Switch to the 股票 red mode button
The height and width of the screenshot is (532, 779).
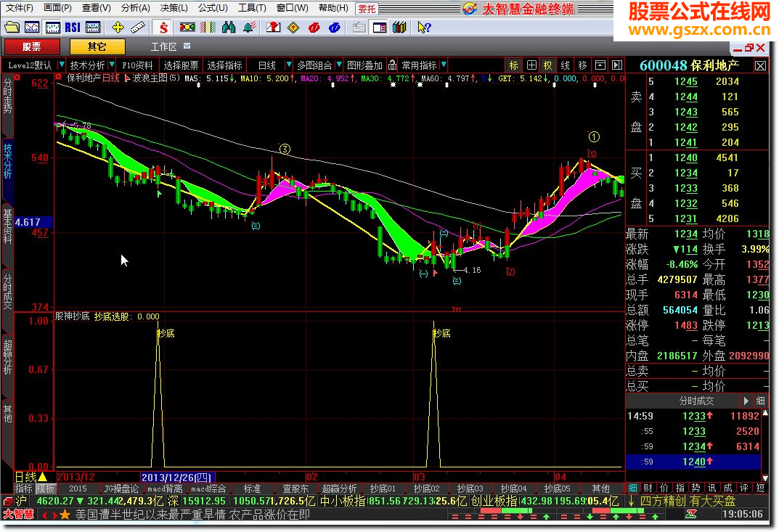(x=32, y=46)
